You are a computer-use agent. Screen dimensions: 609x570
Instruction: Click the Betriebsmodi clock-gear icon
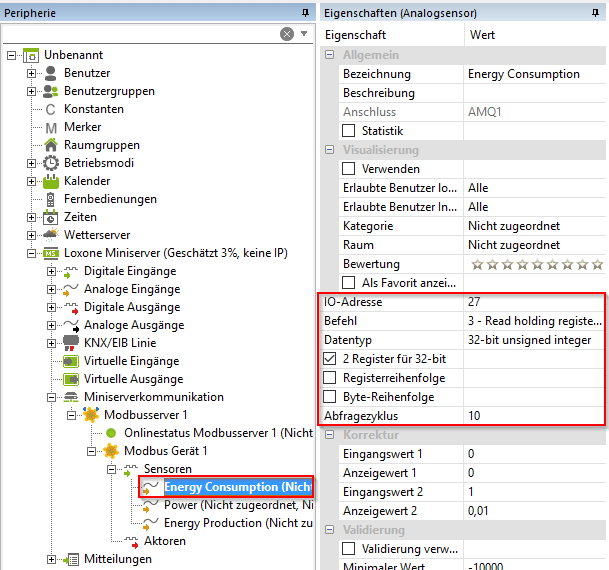tap(50, 163)
